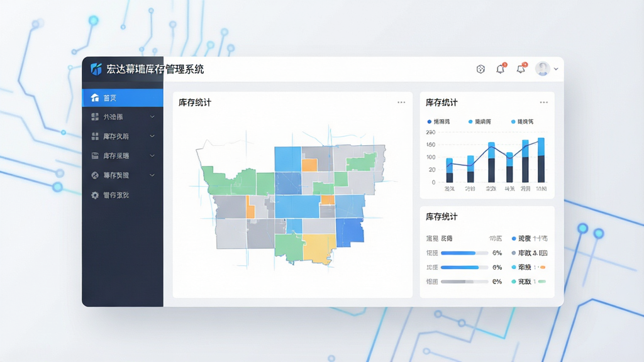Viewport: 644px width, 362px height.
Task: Expand the account menu arrow beside the avatar
Action: pos(556,69)
